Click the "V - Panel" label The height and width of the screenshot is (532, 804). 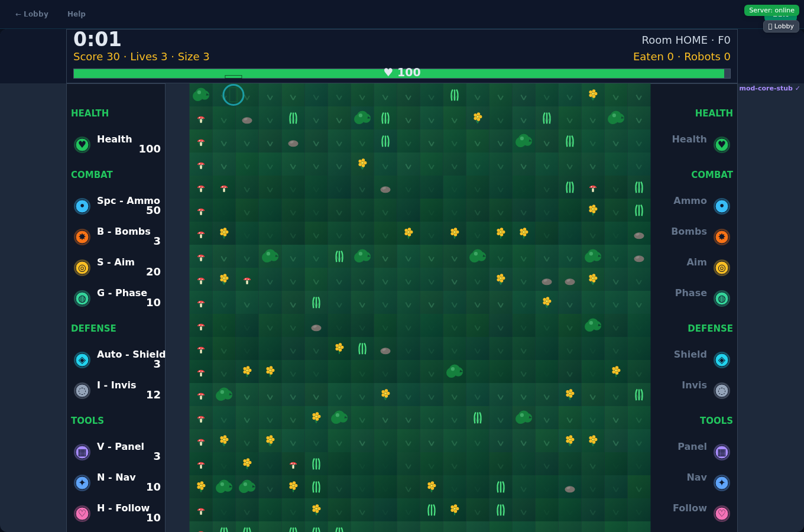(x=121, y=447)
